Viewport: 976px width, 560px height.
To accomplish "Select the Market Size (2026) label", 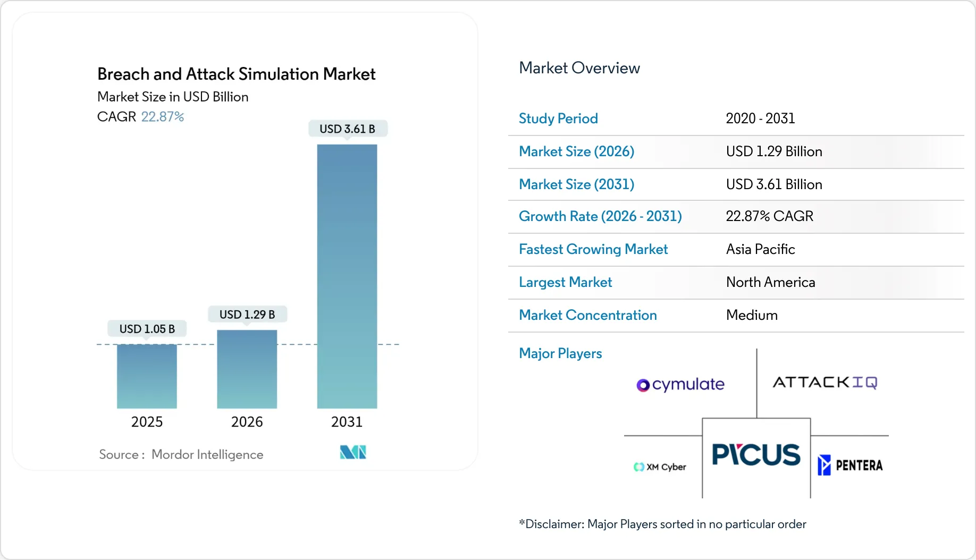I will tap(576, 151).
